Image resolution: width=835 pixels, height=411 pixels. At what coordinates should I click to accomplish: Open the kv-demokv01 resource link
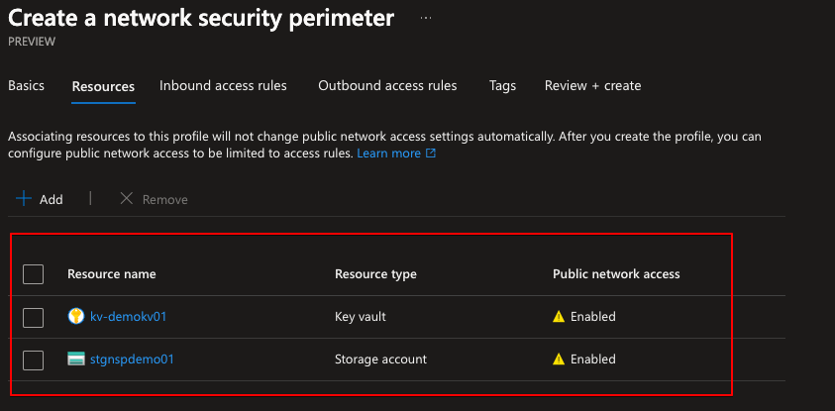click(x=128, y=317)
